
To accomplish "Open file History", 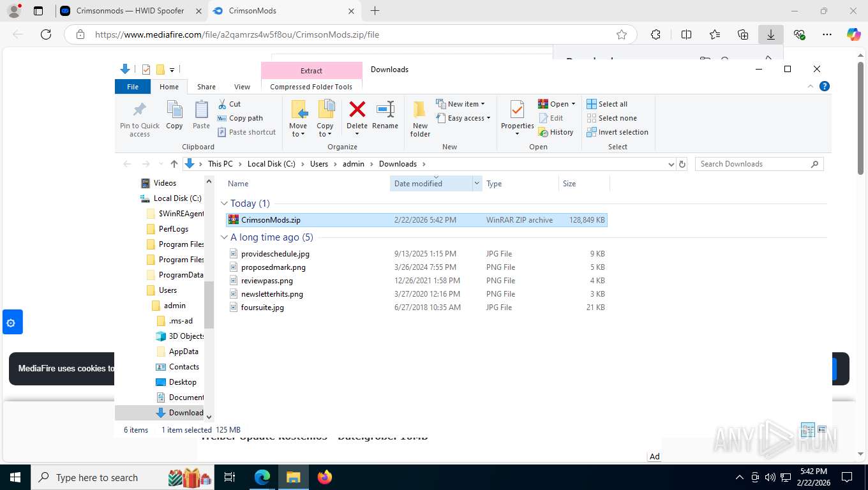I will tap(556, 132).
